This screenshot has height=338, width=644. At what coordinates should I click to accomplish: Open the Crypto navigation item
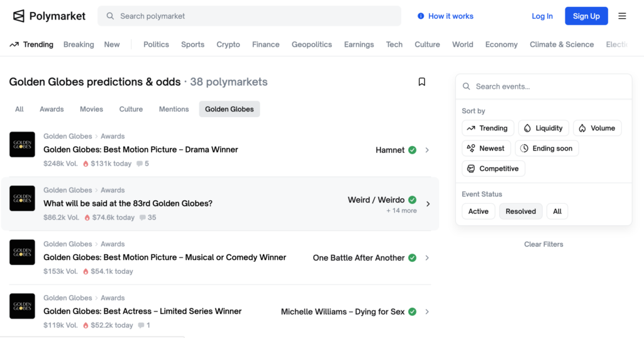[x=228, y=45]
